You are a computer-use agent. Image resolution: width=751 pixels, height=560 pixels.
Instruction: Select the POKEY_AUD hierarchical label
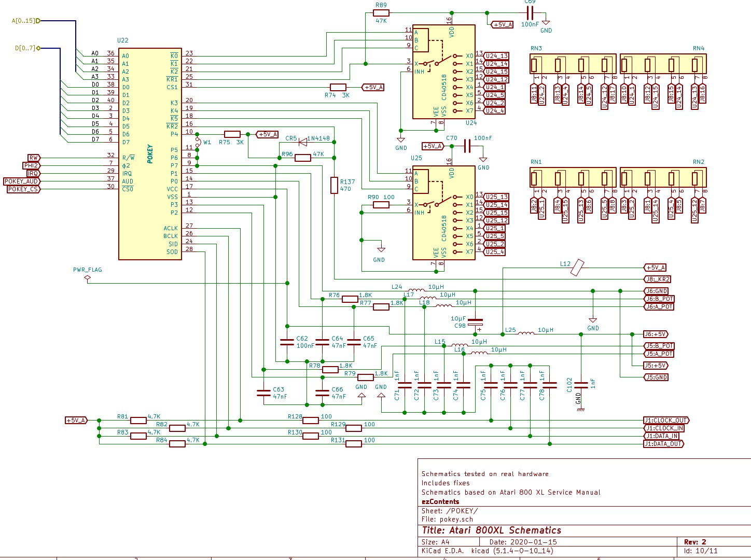(x=22, y=181)
